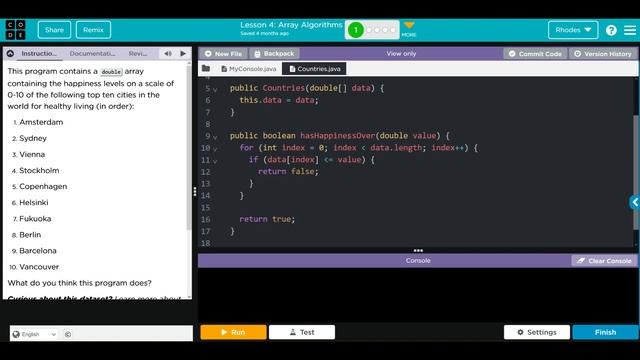Click the hasHappinessOver method name in code
Image resolution: width=640 pixels, height=360 pixels.
tap(337, 136)
